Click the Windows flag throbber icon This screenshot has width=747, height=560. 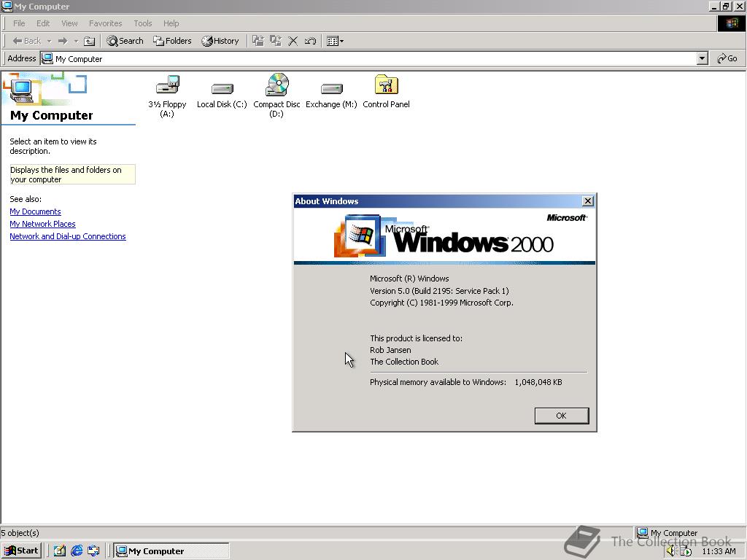tap(731, 23)
